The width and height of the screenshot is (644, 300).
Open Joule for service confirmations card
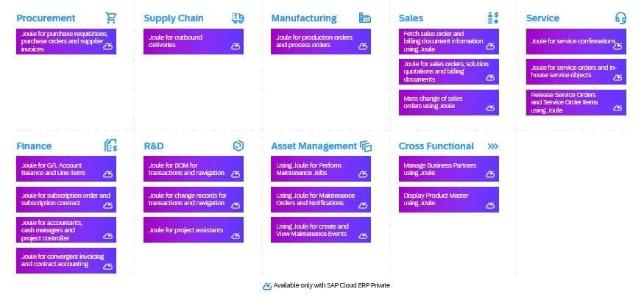click(576, 42)
